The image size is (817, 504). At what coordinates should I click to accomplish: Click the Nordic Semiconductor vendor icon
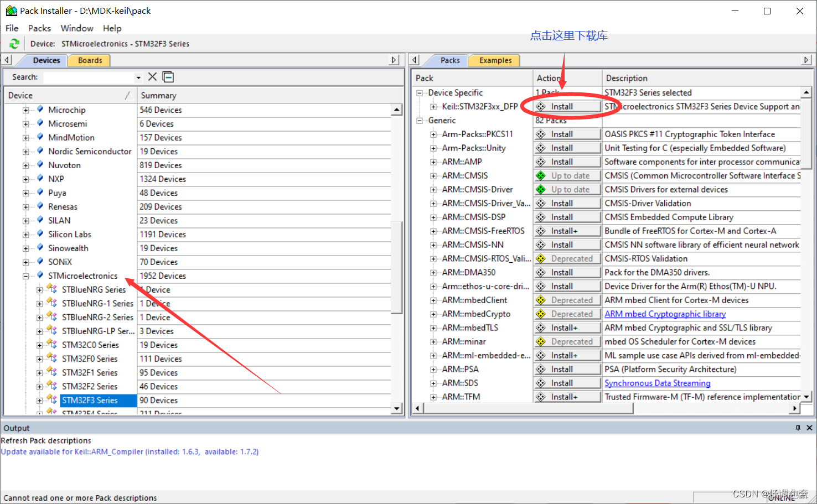[x=40, y=151]
